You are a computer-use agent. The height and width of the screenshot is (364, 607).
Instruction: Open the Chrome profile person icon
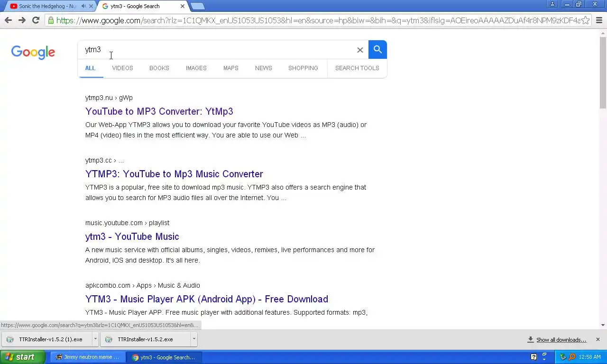pyautogui.click(x=552, y=4)
